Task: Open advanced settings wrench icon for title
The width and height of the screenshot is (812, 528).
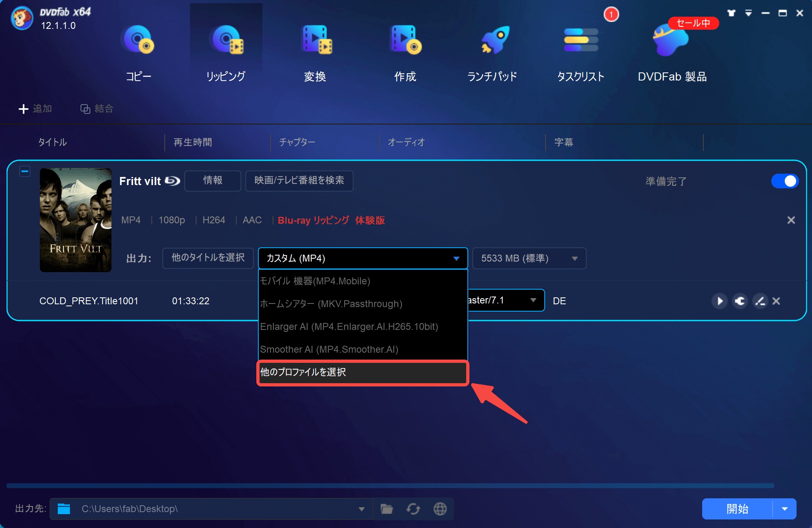Action: [740, 301]
